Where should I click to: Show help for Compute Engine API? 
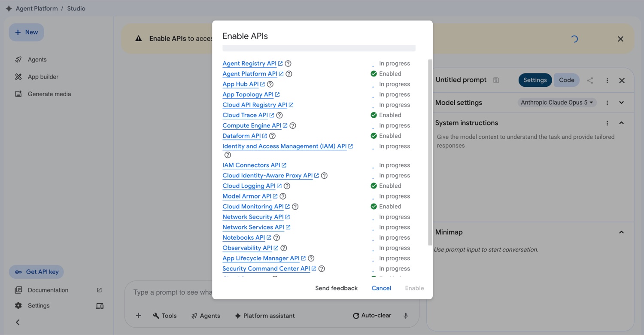(293, 125)
